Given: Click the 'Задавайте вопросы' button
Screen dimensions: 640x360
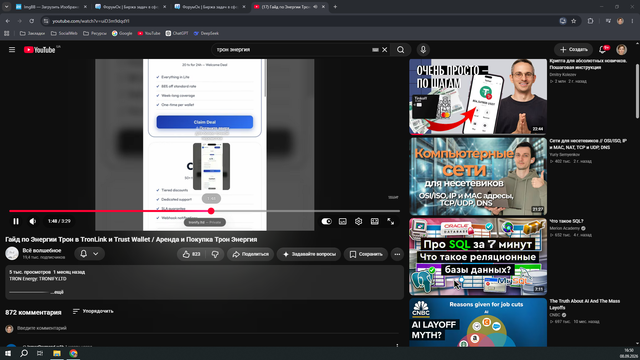Looking at the screenshot, I should [x=309, y=254].
